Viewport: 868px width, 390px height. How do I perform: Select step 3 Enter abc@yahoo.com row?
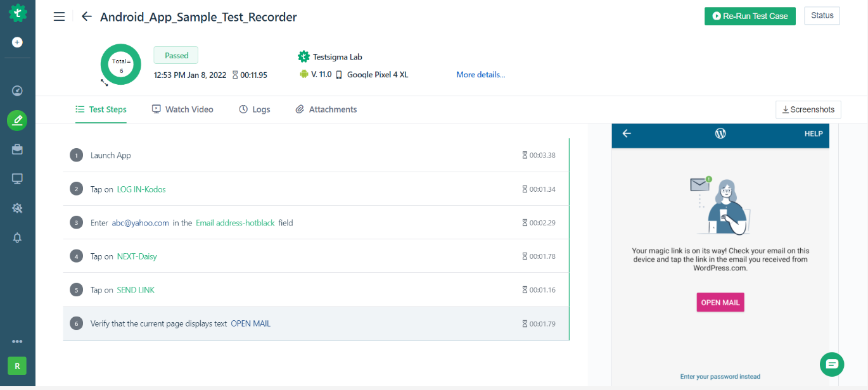(x=316, y=222)
